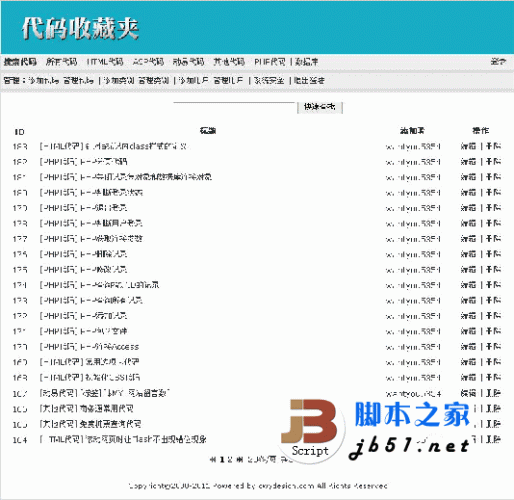Click the delete link for row ID 180

pos(493,192)
